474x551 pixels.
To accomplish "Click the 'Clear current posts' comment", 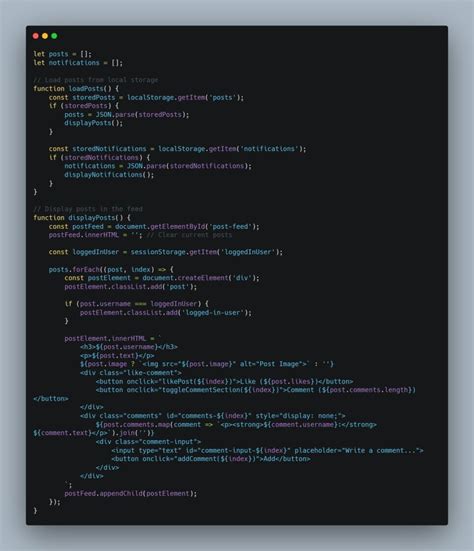I will tap(189, 235).
